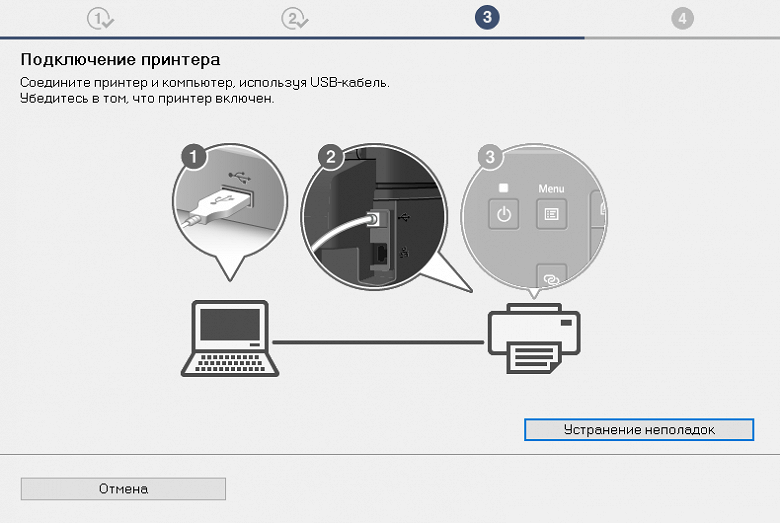The image size is (780, 523).
Task: Select completed step 1 indicator
Action: point(100,19)
